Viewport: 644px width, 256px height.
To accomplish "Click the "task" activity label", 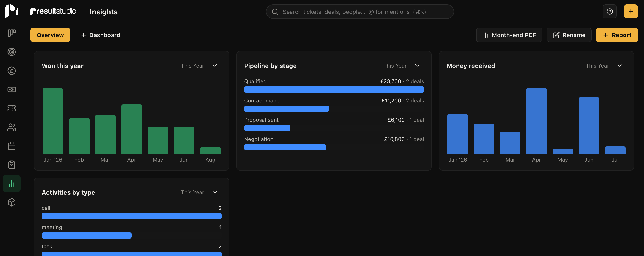I will tap(47, 247).
